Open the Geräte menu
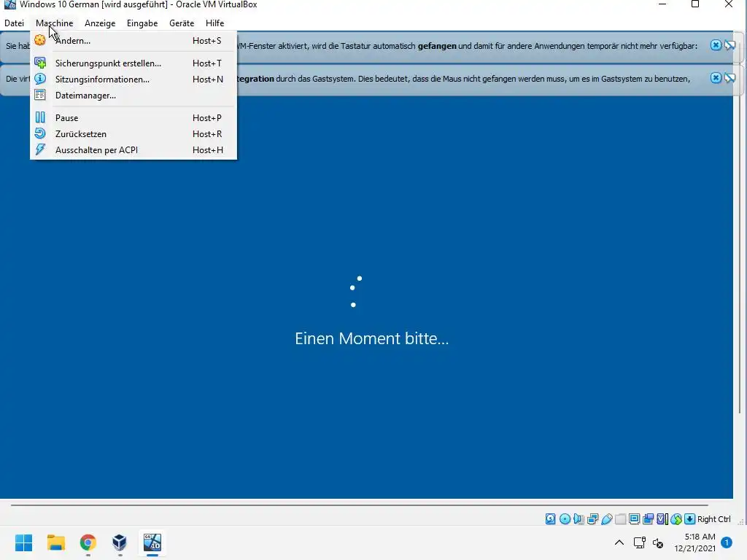 [x=182, y=23]
